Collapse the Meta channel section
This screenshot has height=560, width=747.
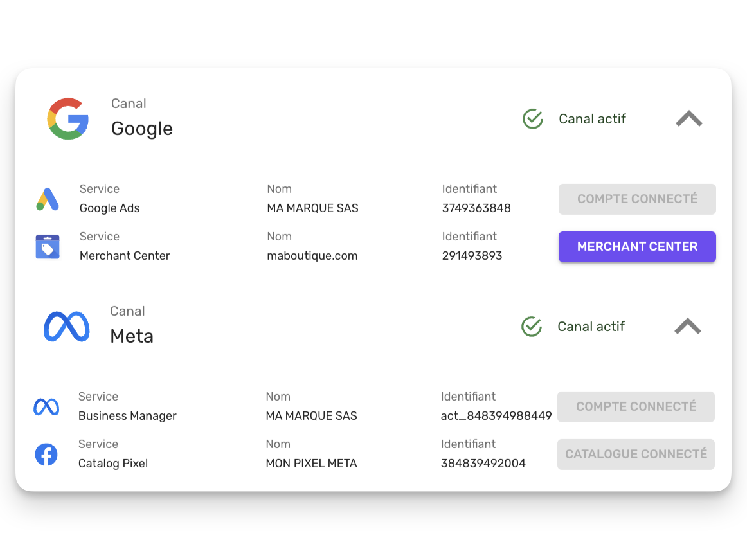[x=688, y=327]
